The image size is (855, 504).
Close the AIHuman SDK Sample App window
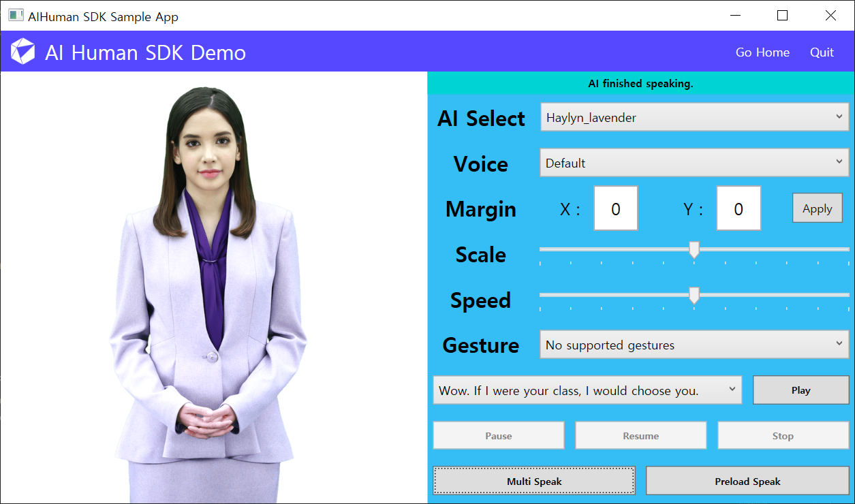point(830,15)
